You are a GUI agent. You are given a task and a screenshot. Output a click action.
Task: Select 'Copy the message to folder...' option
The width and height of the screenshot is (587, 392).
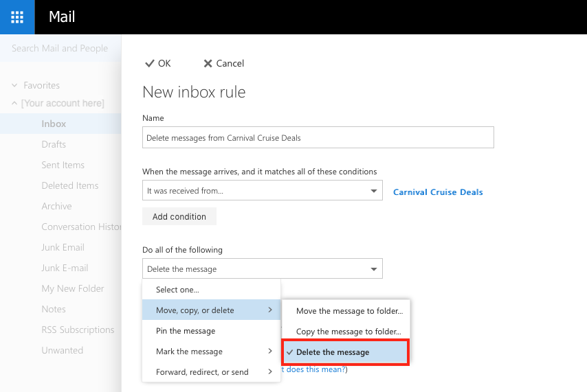(x=348, y=332)
